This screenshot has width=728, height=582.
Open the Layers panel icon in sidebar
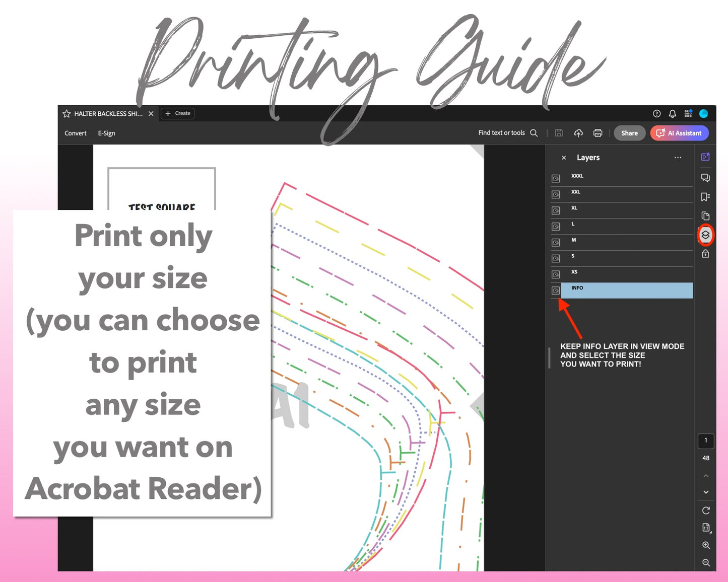pos(705,235)
